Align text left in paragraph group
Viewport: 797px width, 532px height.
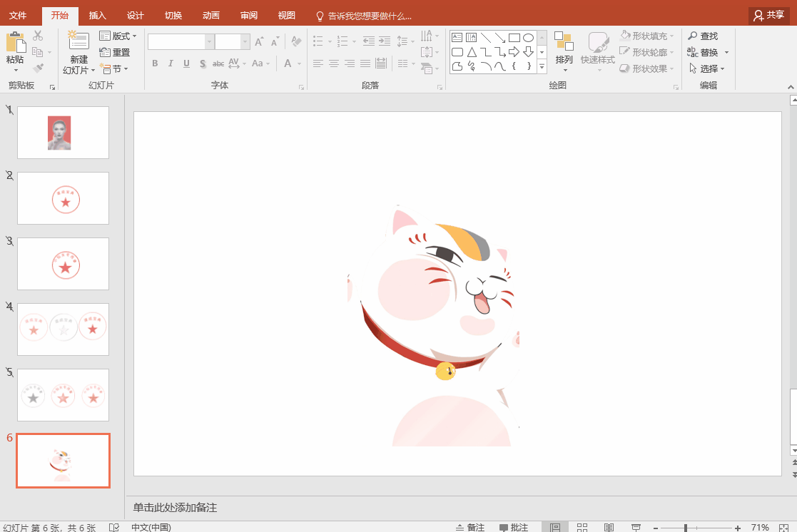point(318,63)
